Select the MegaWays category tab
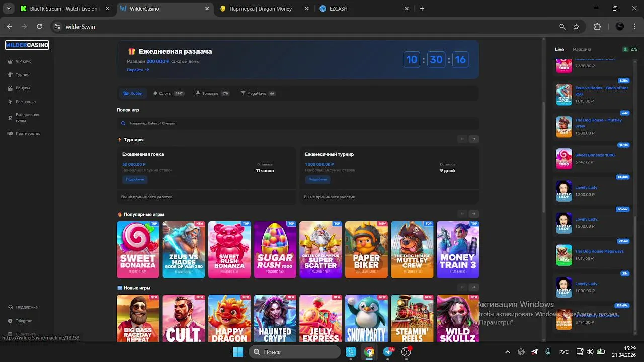The width and height of the screenshot is (644, 362). (258, 93)
